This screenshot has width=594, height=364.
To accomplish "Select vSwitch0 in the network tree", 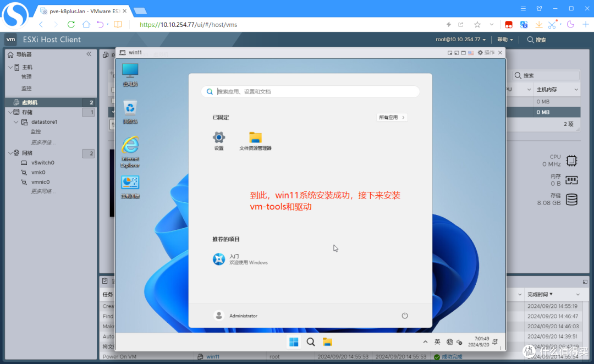I will click(43, 163).
